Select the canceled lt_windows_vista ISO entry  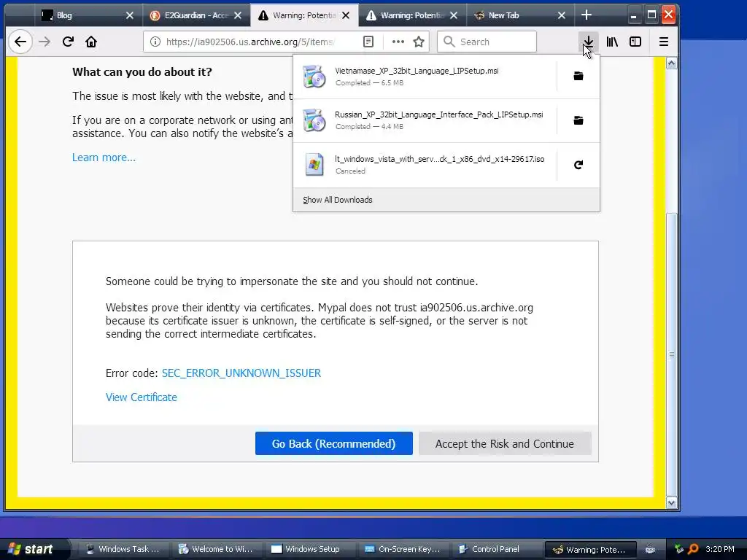pos(425,165)
